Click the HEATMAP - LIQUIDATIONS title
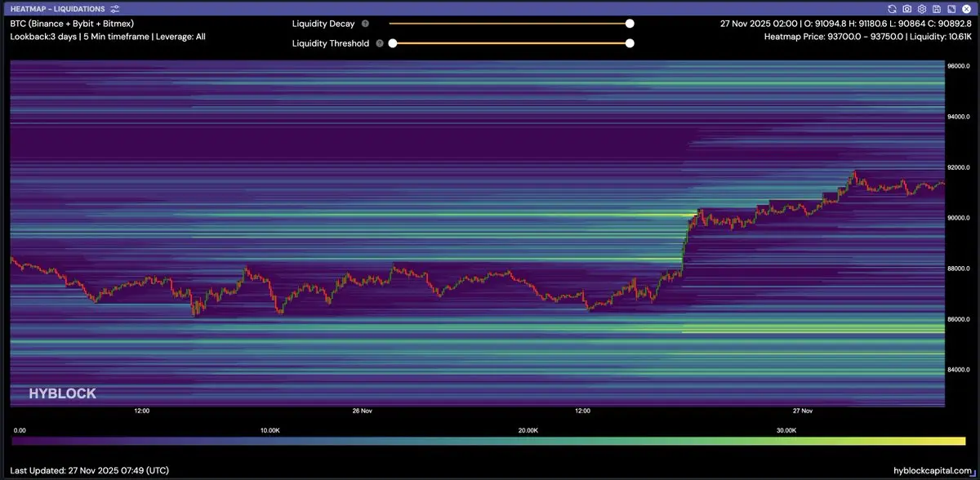The image size is (980, 480). 57,8
